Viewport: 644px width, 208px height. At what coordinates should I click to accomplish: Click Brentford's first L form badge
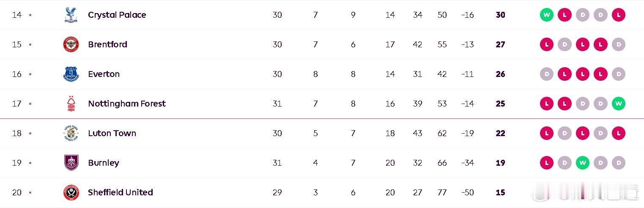click(547, 44)
